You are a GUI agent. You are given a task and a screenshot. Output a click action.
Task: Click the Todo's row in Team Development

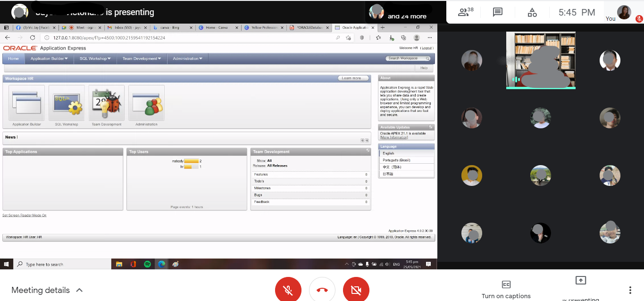click(310, 181)
